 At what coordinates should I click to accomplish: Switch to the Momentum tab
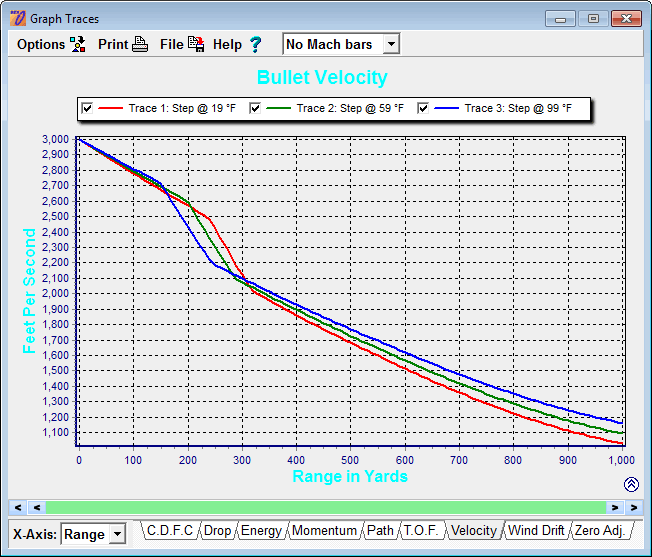pyautogui.click(x=324, y=530)
